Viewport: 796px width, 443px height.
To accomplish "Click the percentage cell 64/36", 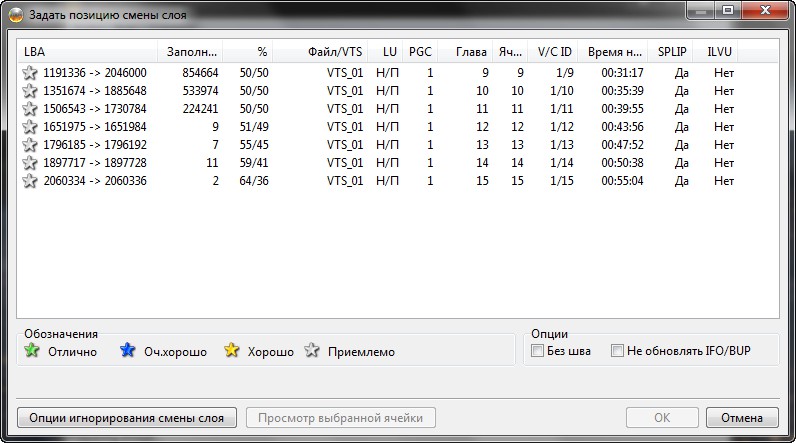I will tap(254, 181).
